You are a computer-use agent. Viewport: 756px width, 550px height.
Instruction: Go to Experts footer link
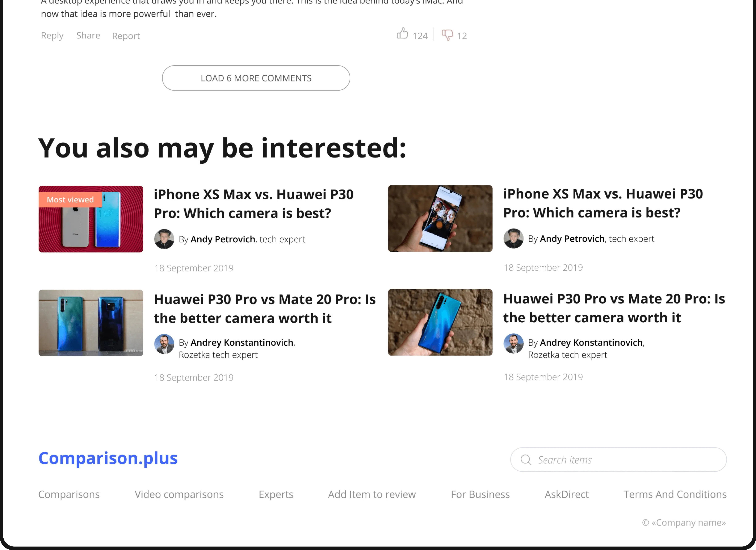point(276,494)
